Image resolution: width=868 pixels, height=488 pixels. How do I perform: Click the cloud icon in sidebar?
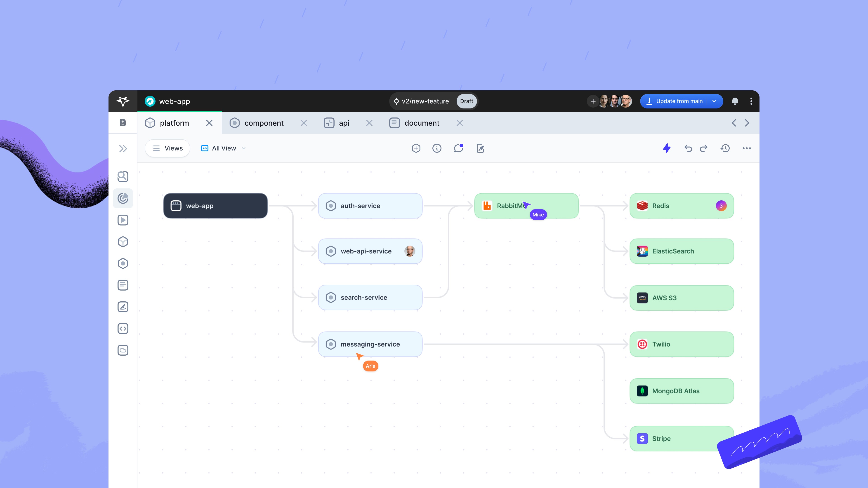[x=123, y=350]
